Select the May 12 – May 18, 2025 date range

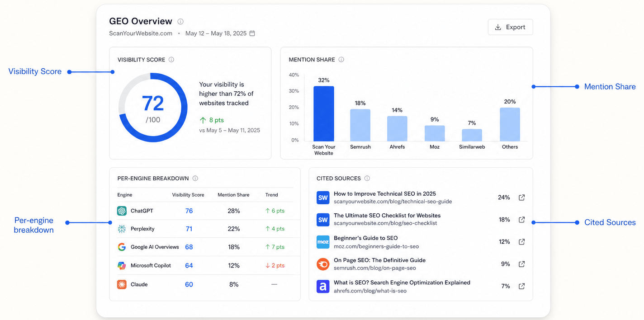216,33
